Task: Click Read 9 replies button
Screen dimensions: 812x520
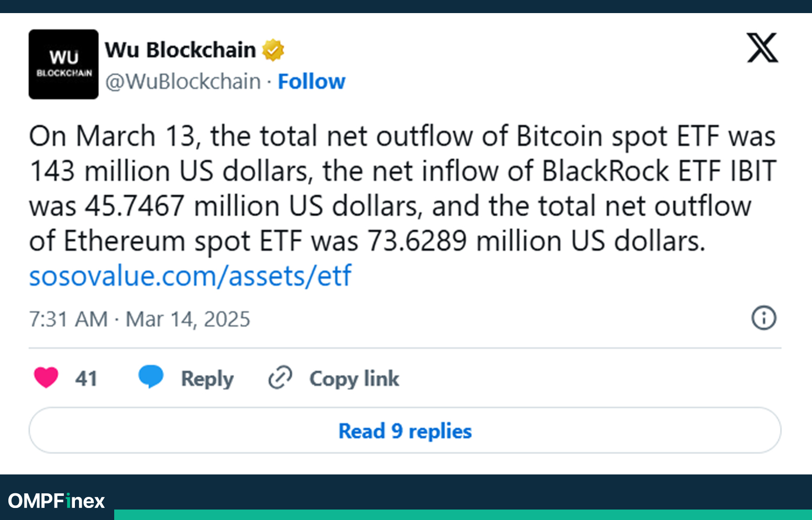Action: (405, 430)
